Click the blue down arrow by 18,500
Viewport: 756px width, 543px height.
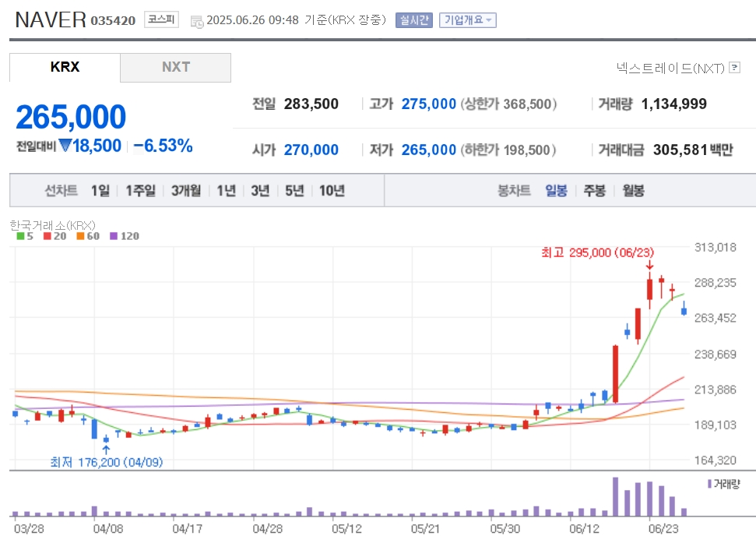[x=65, y=145]
